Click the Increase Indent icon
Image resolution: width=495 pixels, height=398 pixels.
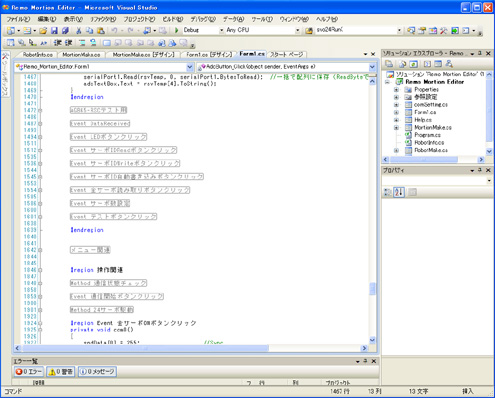click(68, 43)
